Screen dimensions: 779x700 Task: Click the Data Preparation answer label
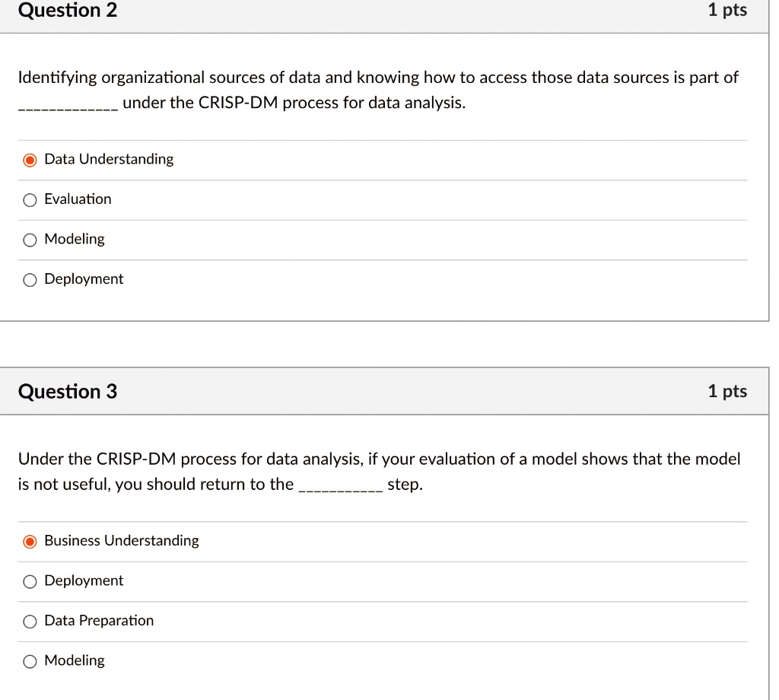tap(99, 620)
